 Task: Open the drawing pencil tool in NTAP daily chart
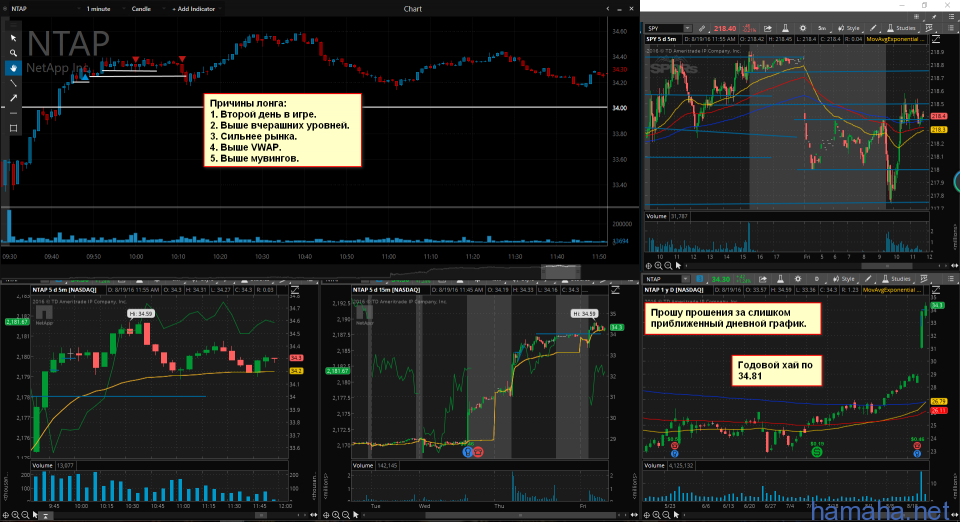868,279
